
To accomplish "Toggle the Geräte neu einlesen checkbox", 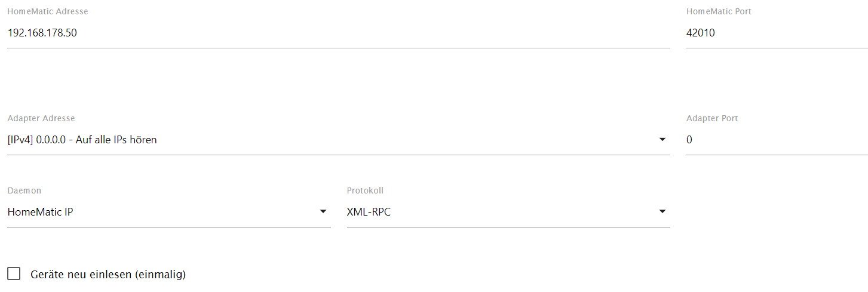I will [14, 274].
